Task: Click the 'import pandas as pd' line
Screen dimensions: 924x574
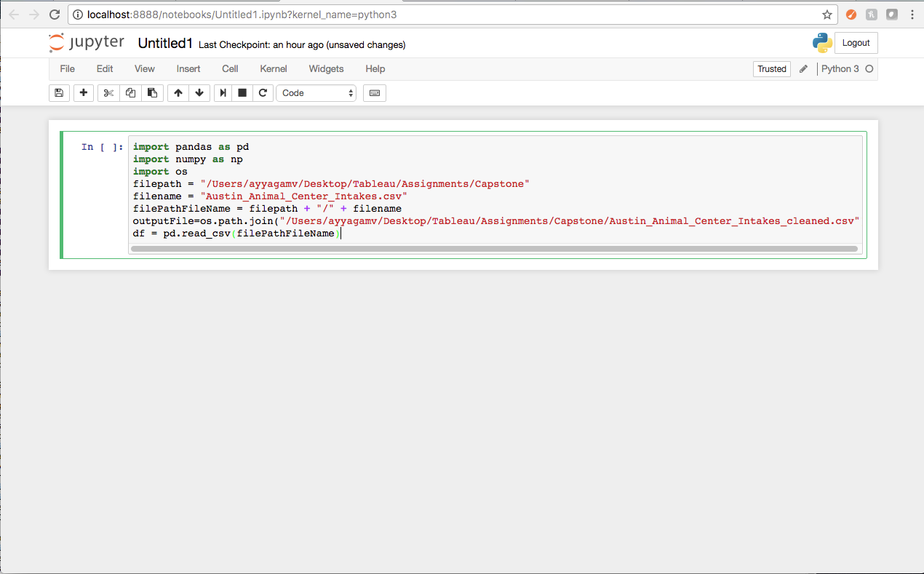Action: click(x=191, y=147)
